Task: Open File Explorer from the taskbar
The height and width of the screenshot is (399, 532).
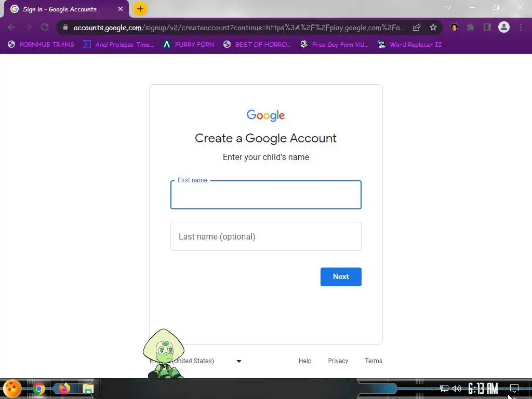Action: point(88,389)
